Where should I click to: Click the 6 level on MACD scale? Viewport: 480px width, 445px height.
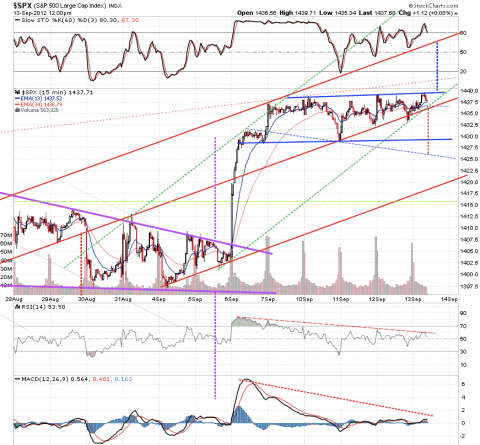[x=463, y=384]
